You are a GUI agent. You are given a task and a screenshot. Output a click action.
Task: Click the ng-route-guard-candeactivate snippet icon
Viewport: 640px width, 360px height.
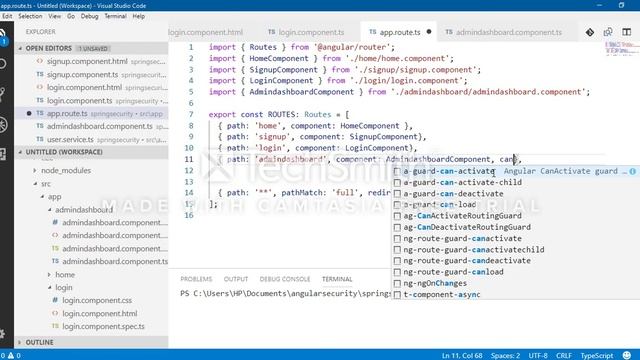[397, 261]
